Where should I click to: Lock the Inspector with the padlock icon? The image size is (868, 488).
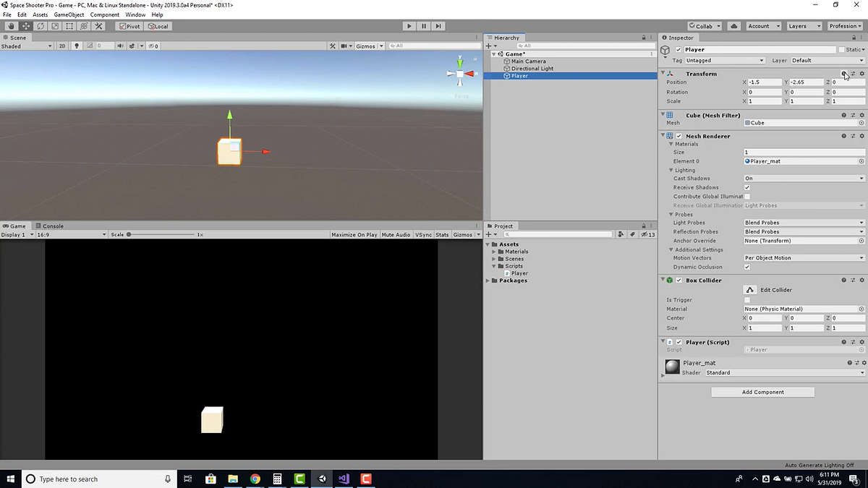click(854, 38)
